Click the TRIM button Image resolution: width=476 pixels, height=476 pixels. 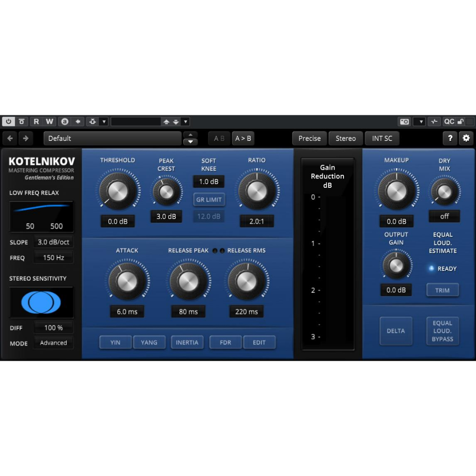click(443, 290)
